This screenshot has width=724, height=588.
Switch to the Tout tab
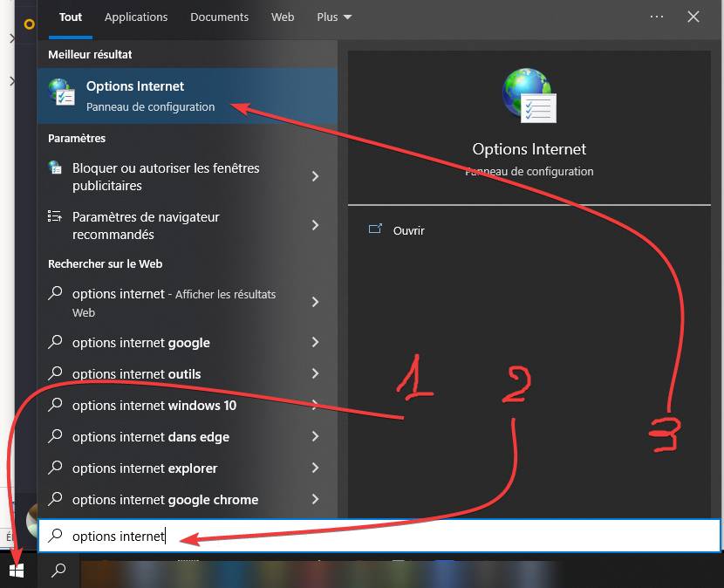tap(70, 17)
